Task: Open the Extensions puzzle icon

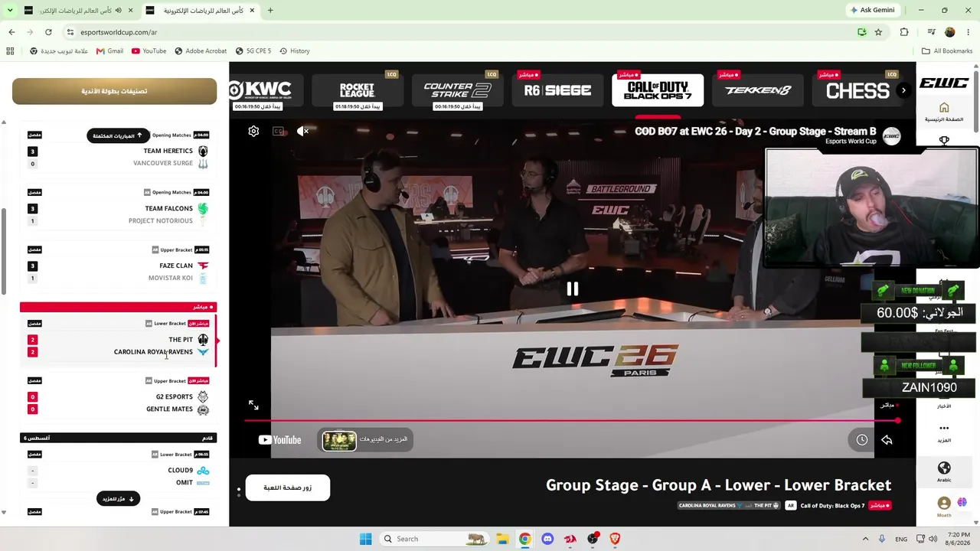Action: 904,32
